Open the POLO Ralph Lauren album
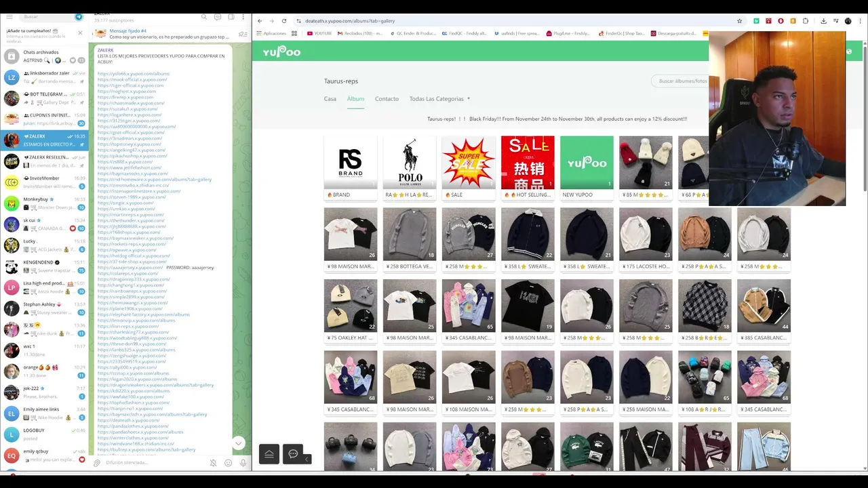This screenshot has width=868, height=488. pyautogui.click(x=410, y=162)
